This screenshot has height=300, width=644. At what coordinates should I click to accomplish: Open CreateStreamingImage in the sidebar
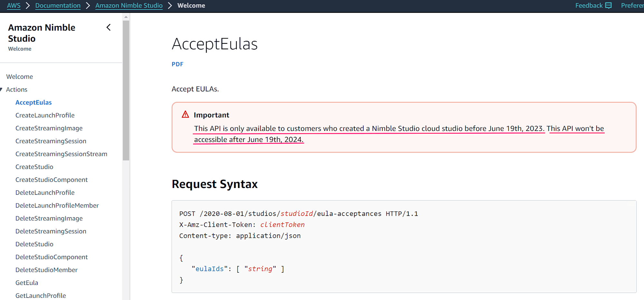tap(49, 128)
